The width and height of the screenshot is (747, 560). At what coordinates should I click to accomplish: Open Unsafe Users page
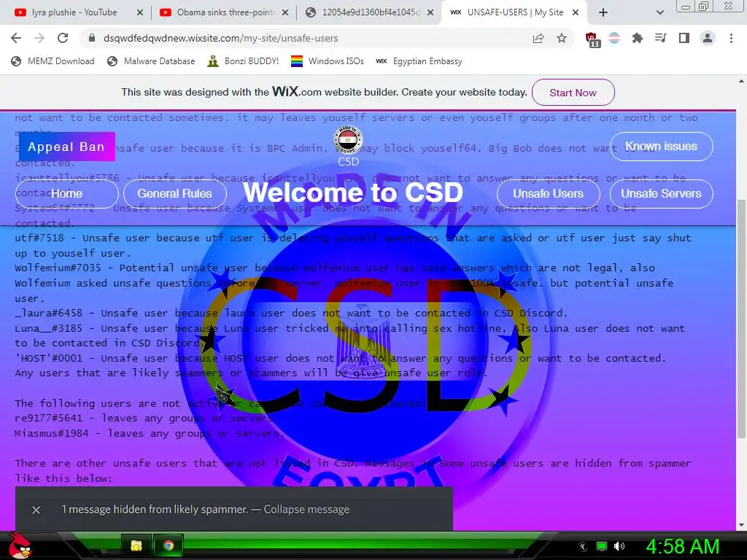549,193
